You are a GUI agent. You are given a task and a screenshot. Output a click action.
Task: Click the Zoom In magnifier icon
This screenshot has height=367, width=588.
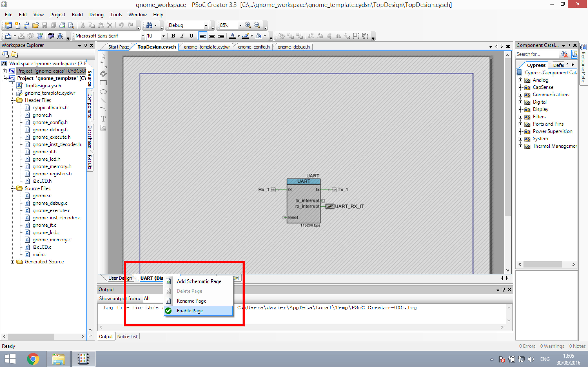point(248,25)
